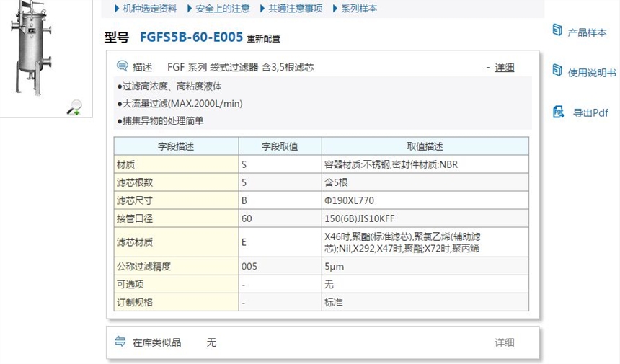Click the magnifier zoom icon under product image
620x364 pixels.
[74, 107]
